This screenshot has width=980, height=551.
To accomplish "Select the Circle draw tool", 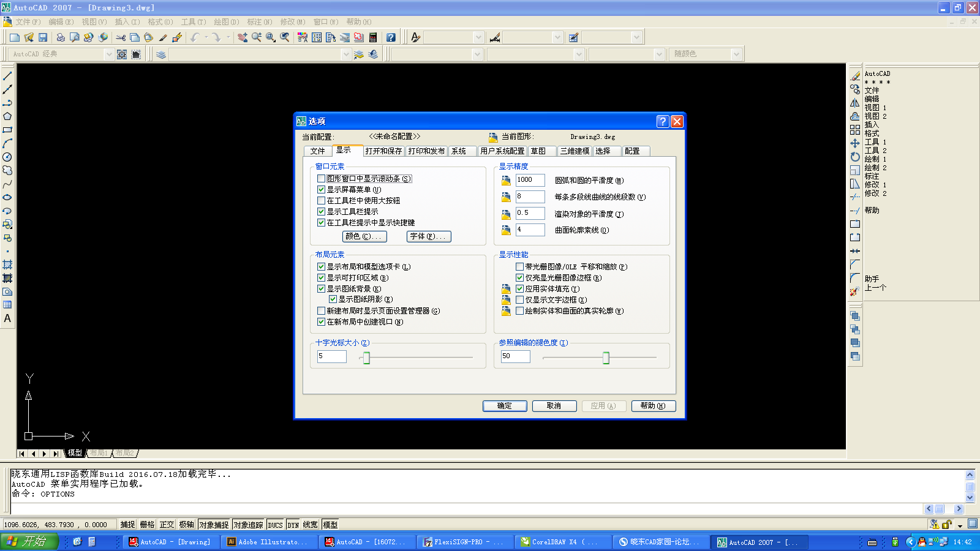I will pos(7,157).
